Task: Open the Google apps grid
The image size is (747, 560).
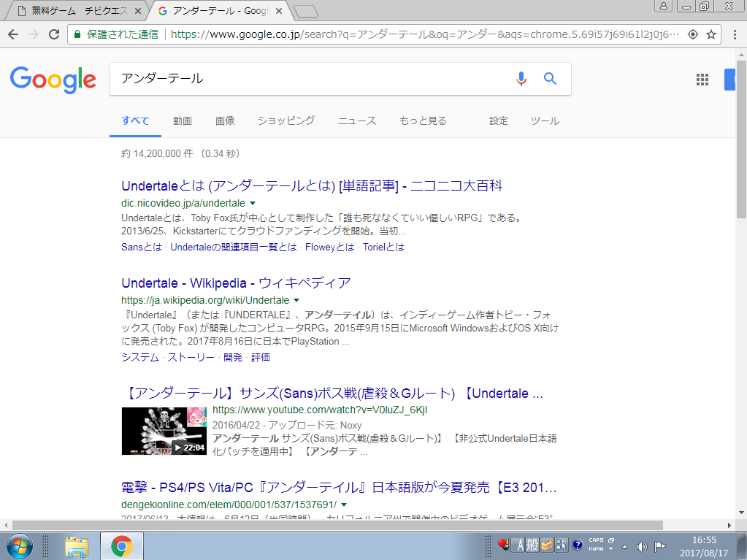Action: (x=702, y=80)
